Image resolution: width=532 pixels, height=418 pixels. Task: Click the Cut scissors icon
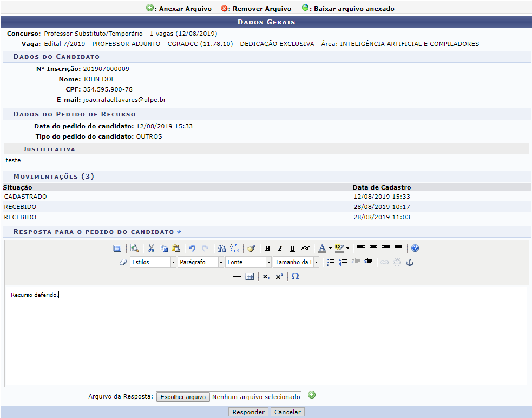click(x=151, y=249)
